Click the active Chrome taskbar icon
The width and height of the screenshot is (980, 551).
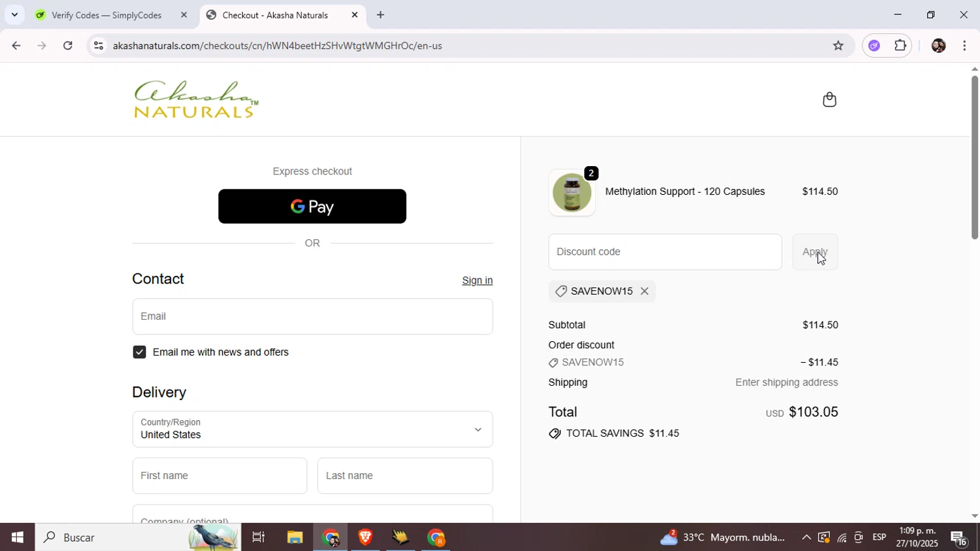point(330,537)
